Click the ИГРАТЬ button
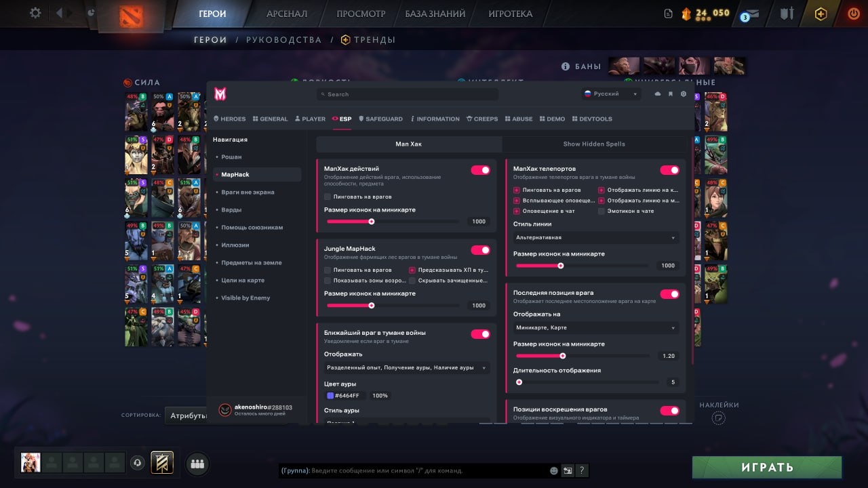 click(x=766, y=467)
